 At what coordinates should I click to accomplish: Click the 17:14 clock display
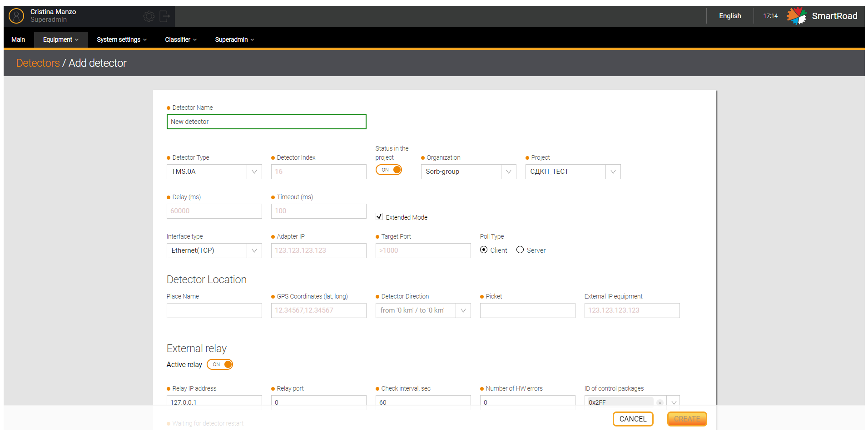click(x=770, y=16)
